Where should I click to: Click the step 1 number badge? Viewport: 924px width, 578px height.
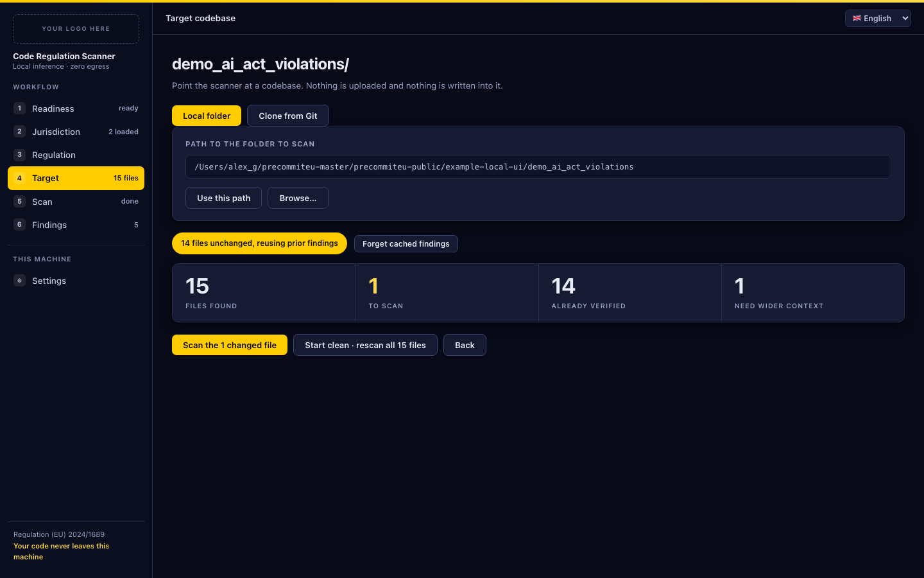click(x=19, y=109)
